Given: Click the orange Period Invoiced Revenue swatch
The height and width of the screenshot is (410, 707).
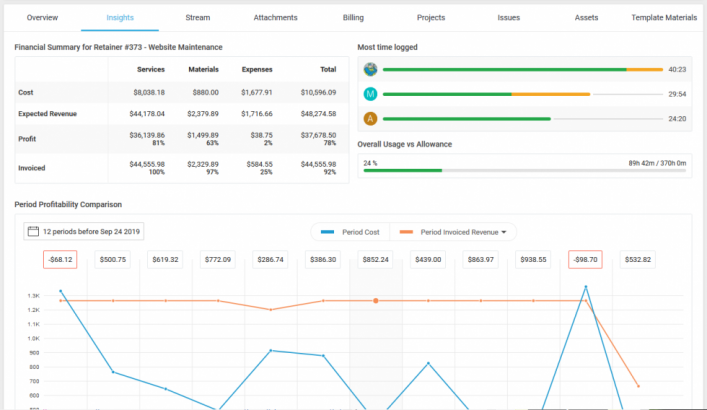Looking at the screenshot, I should (406, 232).
